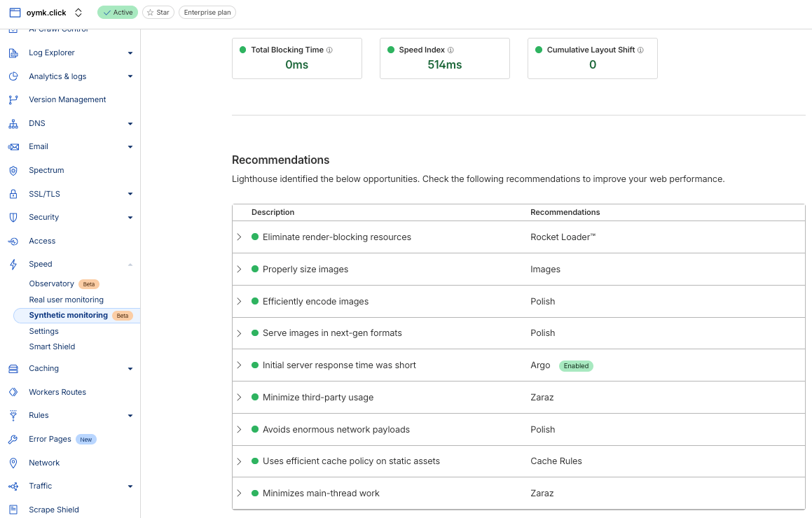Open Real user monitoring page
The image size is (812, 518).
(x=66, y=300)
